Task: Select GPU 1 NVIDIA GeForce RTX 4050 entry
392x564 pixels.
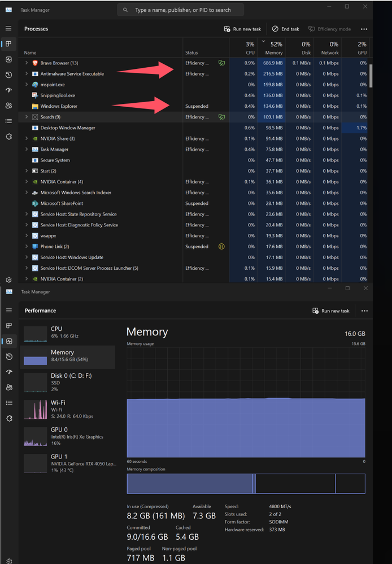Action: [x=68, y=464]
